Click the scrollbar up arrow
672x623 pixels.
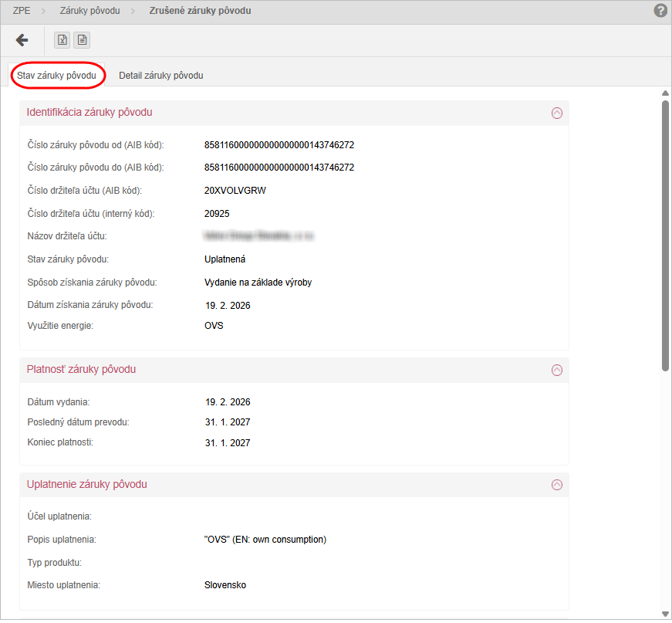point(665,93)
